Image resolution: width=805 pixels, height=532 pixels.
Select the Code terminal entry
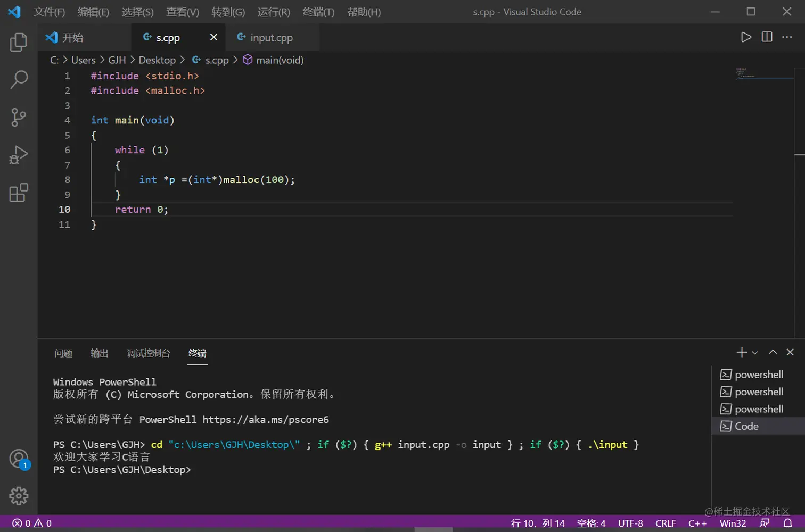(x=758, y=426)
